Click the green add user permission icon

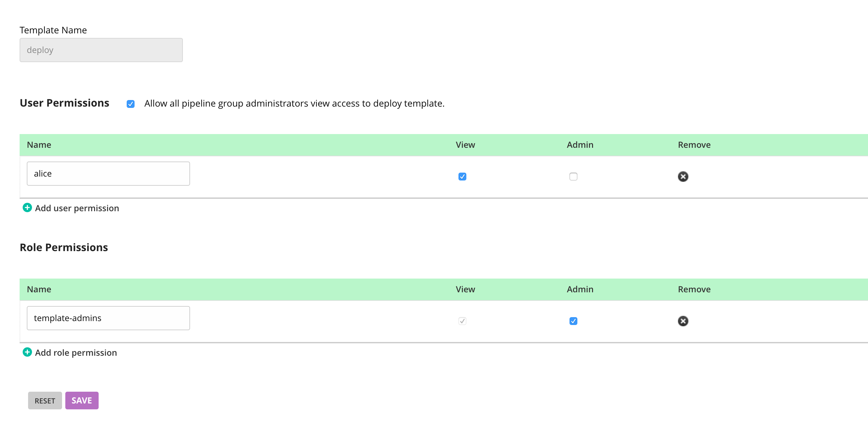(26, 208)
